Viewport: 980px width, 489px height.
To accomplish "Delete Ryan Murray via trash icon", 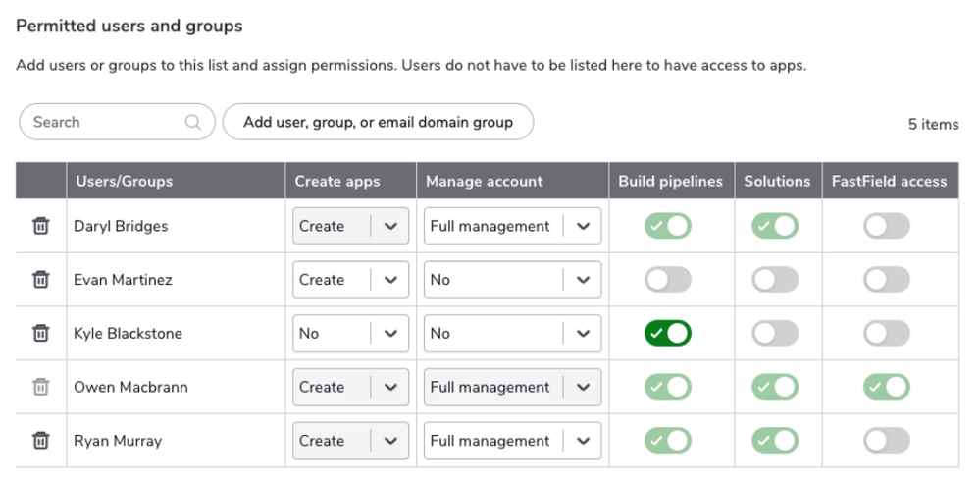I will click(41, 441).
